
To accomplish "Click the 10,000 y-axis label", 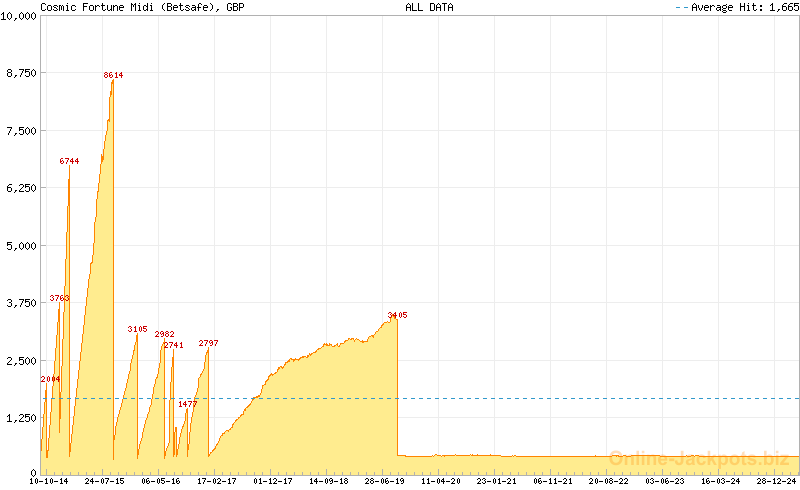I will tap(18, 17).
